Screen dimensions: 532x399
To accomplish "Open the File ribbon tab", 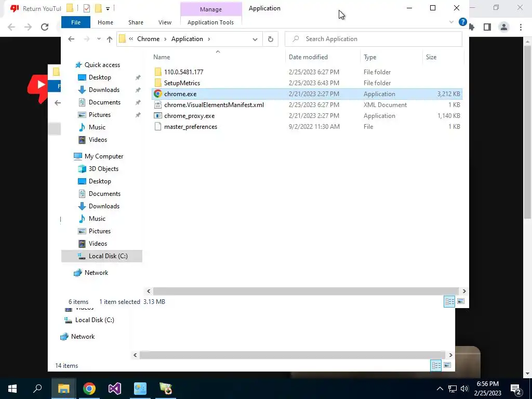I will click(76, 22).
